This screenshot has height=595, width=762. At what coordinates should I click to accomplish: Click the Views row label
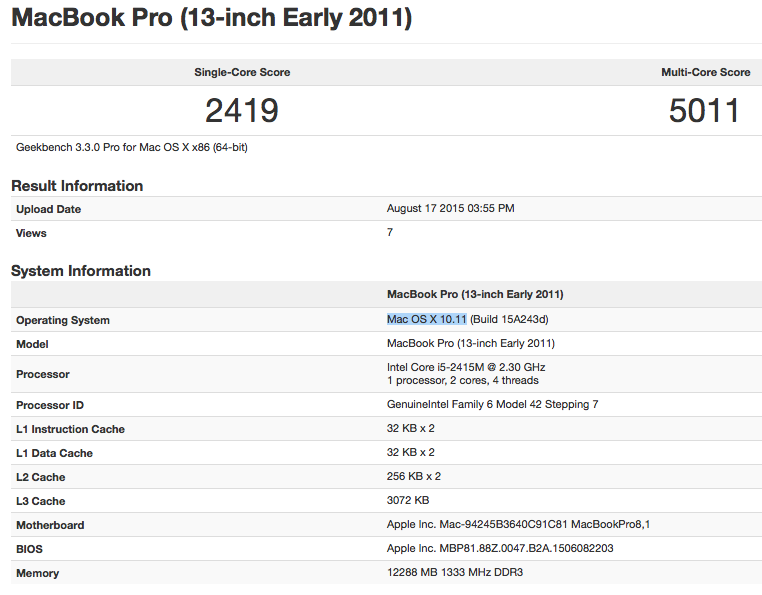(x=31, y=233)
